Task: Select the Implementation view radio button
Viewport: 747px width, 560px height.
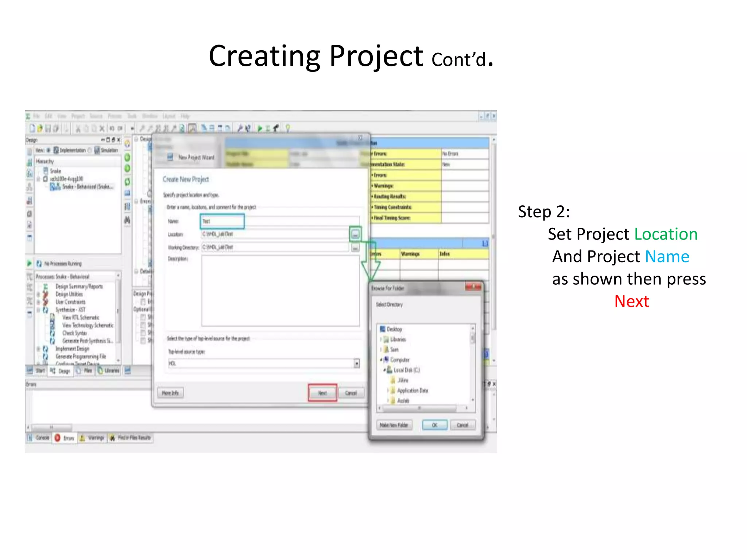Action: tap(49, 150)
